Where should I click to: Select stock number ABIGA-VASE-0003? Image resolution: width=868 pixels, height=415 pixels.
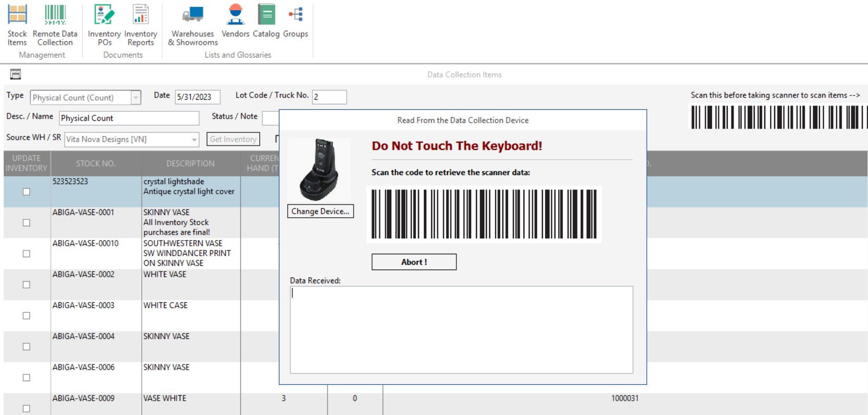tap(83, 305)
